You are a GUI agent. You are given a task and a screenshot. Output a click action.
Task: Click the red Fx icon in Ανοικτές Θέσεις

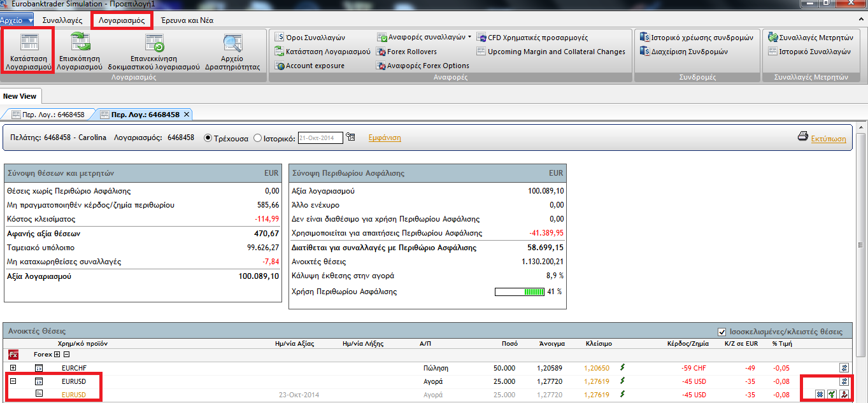pyautogui.click(x=13, y=355)
